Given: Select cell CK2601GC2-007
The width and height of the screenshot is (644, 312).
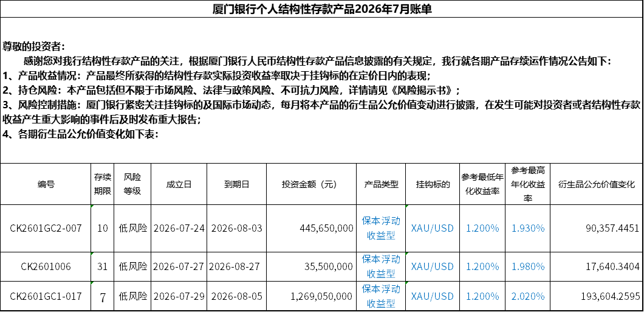Looking at the screenshot, I should pos(46,228).
